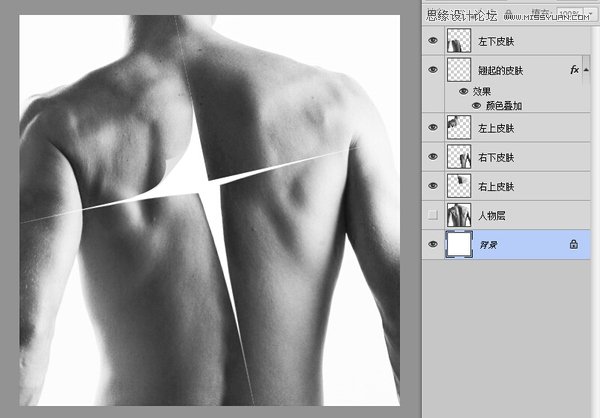
Task: Click the 人物层 layer thumbnail
Action: (x=459, y=215)
